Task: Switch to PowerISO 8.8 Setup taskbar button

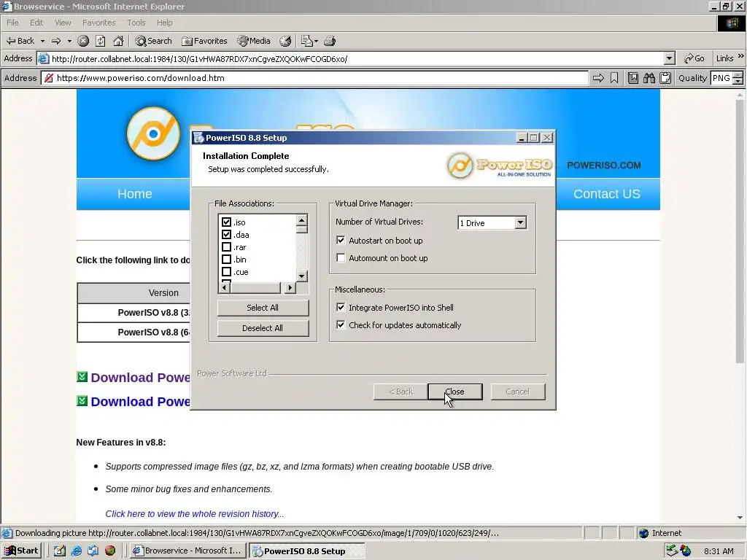Action: coord(307,551)
